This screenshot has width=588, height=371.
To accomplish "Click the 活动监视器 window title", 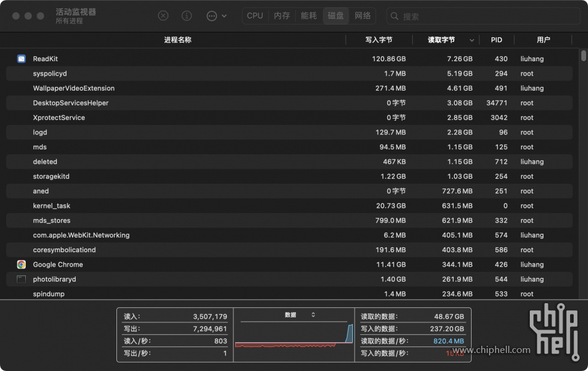I will pyautogui.click(x=76, y=11).
